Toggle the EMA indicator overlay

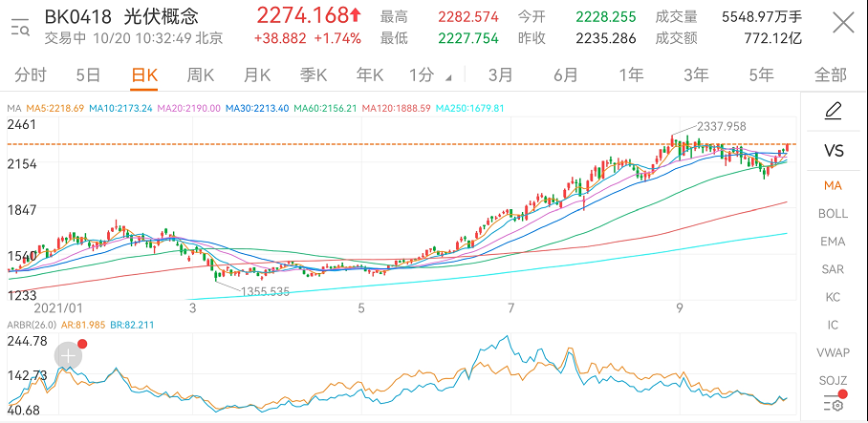point(833,242)
